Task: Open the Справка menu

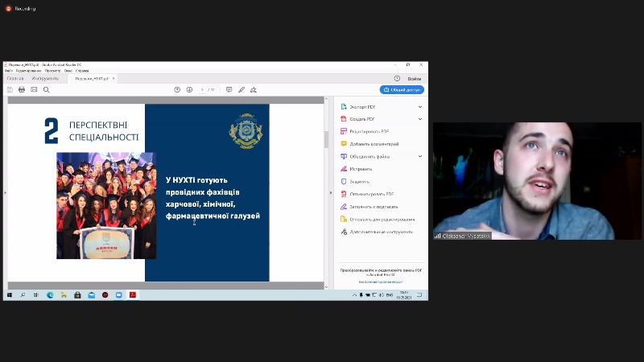Action: 82,71
